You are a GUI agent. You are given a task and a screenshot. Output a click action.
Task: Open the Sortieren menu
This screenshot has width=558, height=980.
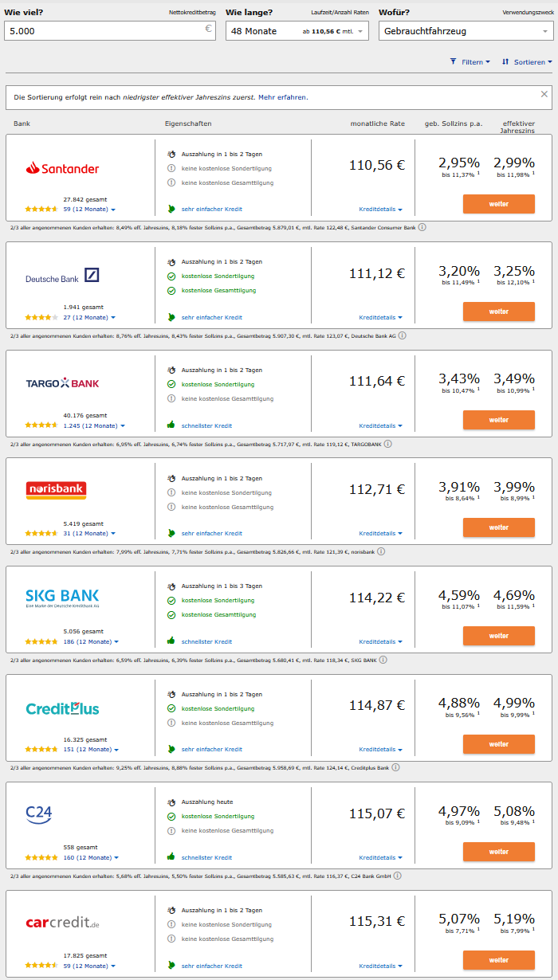click(527, 61)
